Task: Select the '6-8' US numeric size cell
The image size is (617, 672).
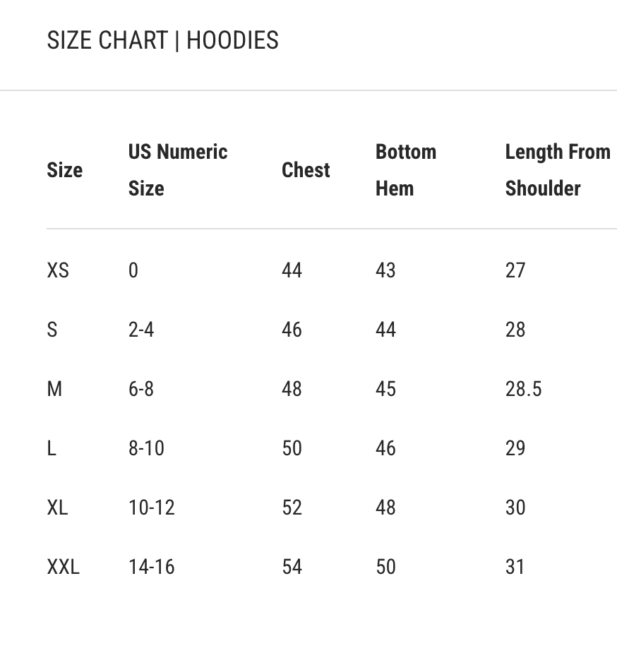Action: tap(141, 389)
